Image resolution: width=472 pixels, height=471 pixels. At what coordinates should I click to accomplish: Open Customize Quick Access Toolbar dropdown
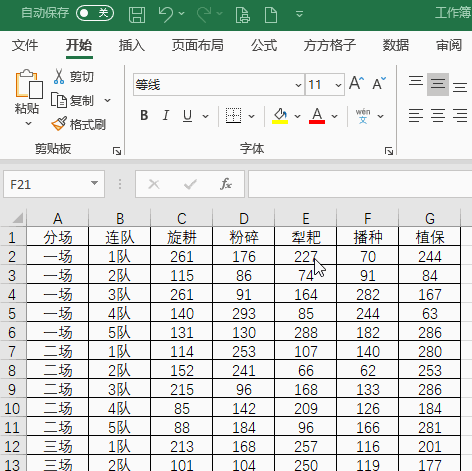click(299, 14)
